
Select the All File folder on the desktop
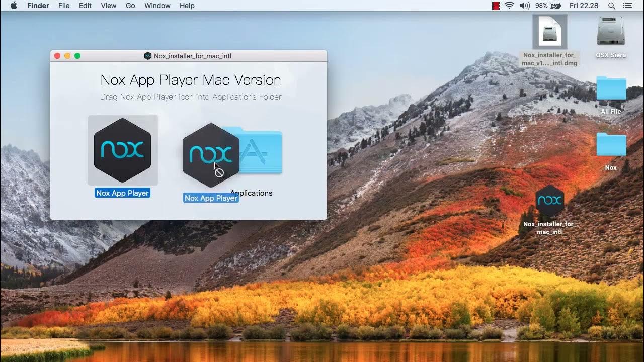[611, 89]
